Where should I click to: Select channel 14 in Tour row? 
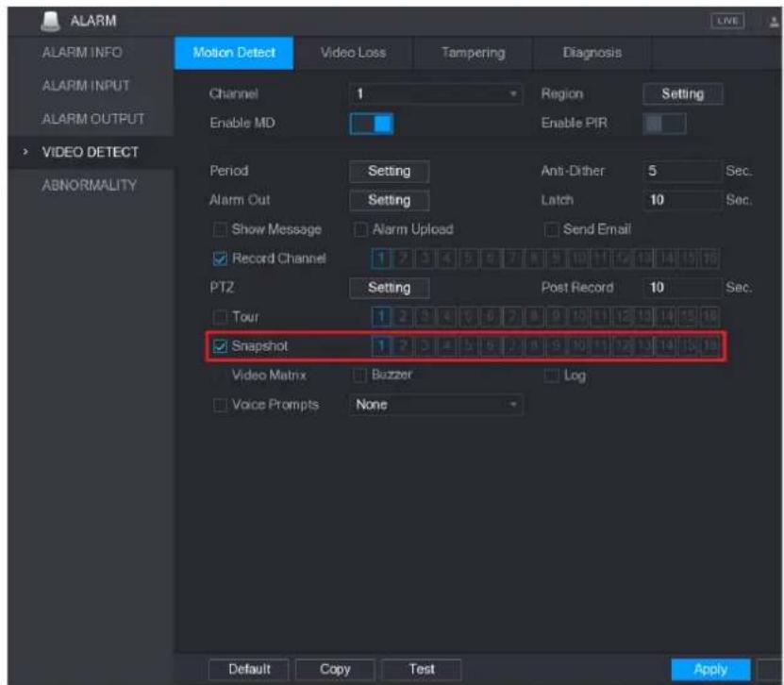pyautogui.click(x=665, y=316)
